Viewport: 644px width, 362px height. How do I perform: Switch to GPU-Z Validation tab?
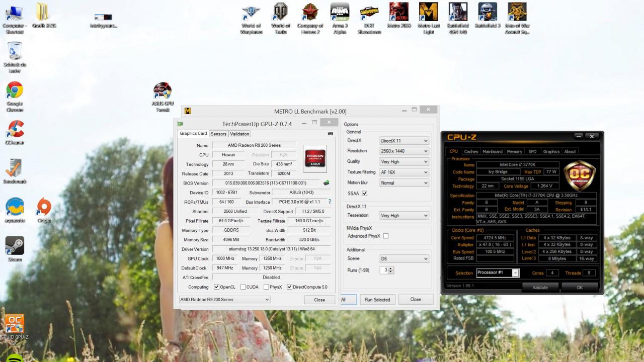pyautogui.click(x=239, y=134)
